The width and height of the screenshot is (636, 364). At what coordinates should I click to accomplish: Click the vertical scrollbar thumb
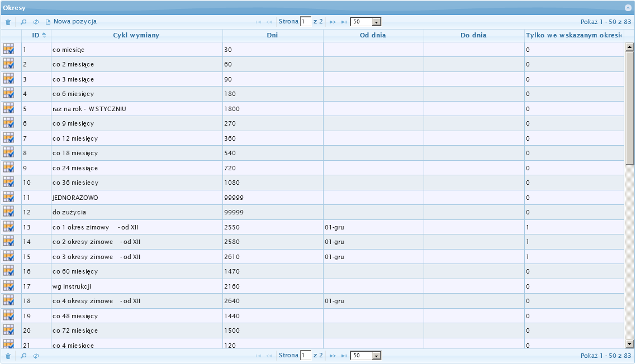pos(629,108)
